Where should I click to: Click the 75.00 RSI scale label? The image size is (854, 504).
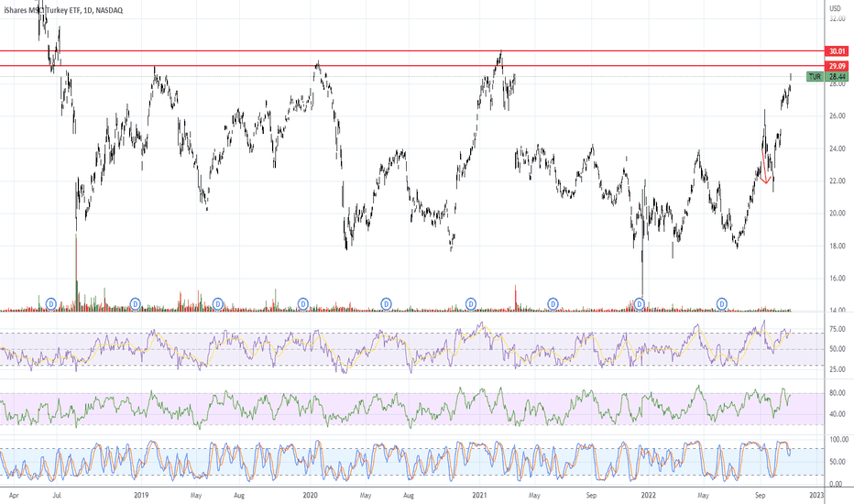point(838,329)
